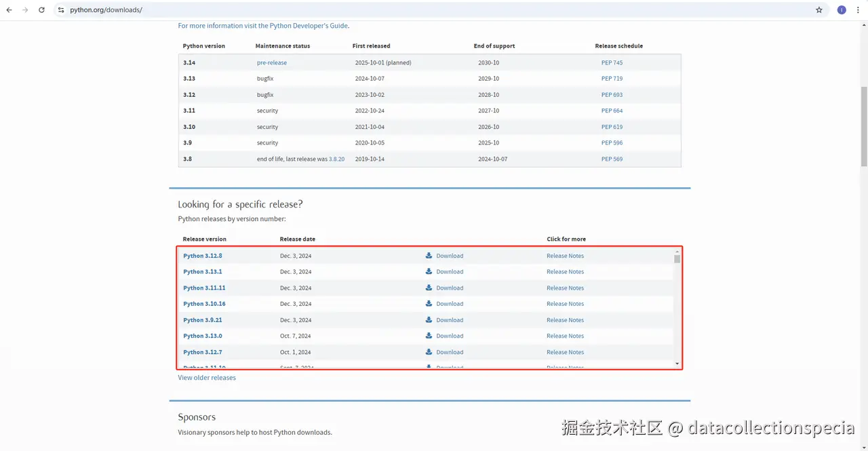868x451 pixels.
Task: Click the address bar URL field
Action: [434, 10]
